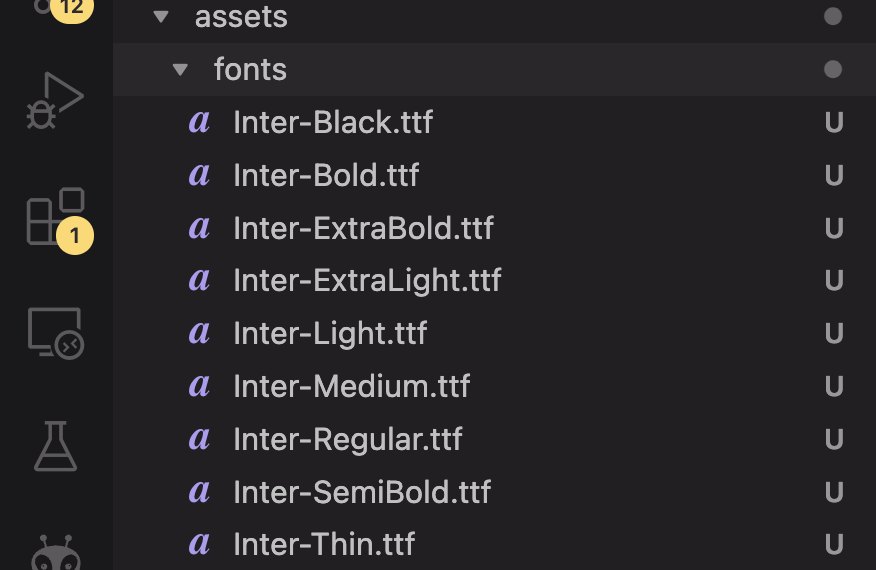Click font icon beside Inter-Black.ttf

(200, 122)
